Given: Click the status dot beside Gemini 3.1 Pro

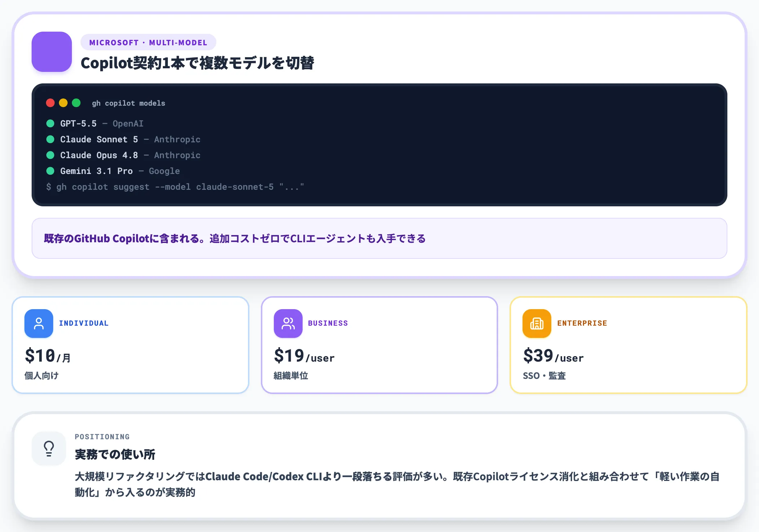Looking at the screenshot, I should 50,171.
